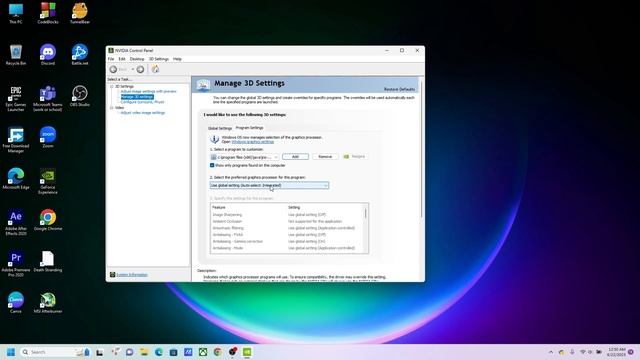Select Adjust video image settings task
640x360 pixels.
(143, 113)
